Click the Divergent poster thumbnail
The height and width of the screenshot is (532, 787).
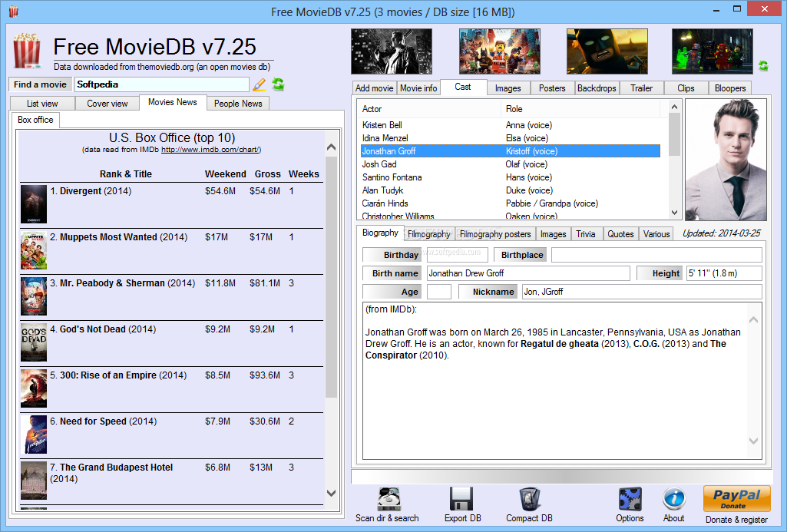[34, 204]
